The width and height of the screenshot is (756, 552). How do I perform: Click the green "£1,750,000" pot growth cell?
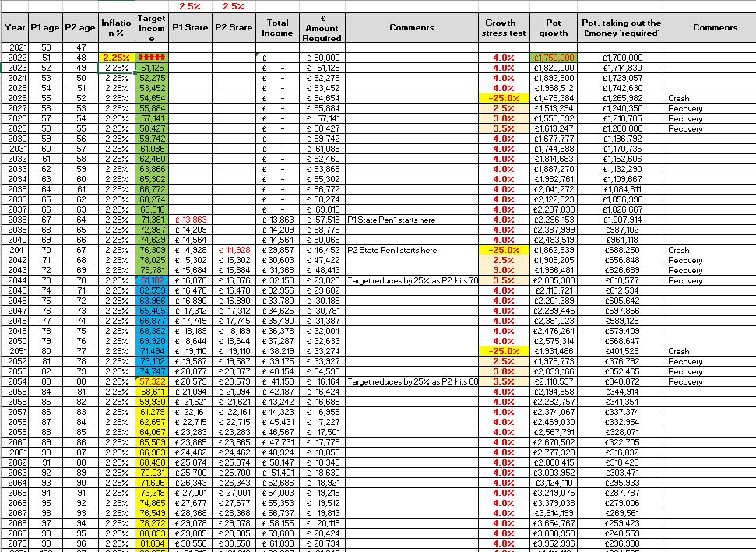[554, 58]
